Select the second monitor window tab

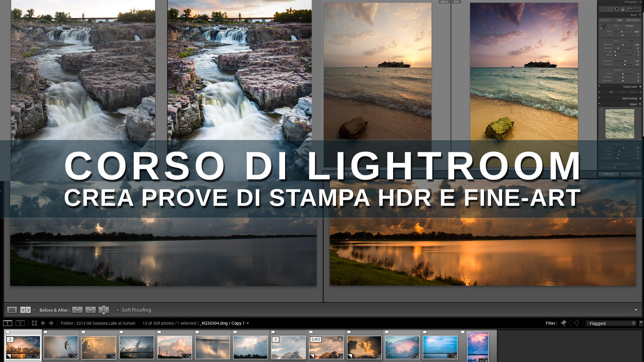pos(20,323)
